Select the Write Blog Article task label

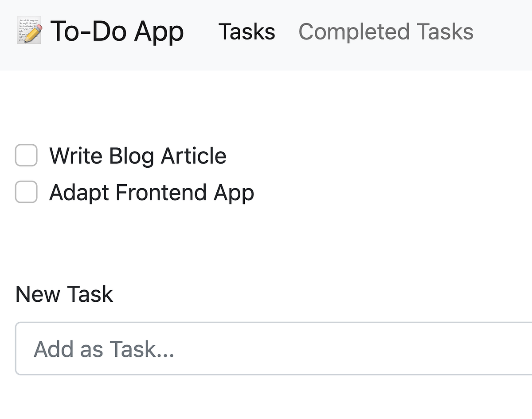[x=138, y=155]
